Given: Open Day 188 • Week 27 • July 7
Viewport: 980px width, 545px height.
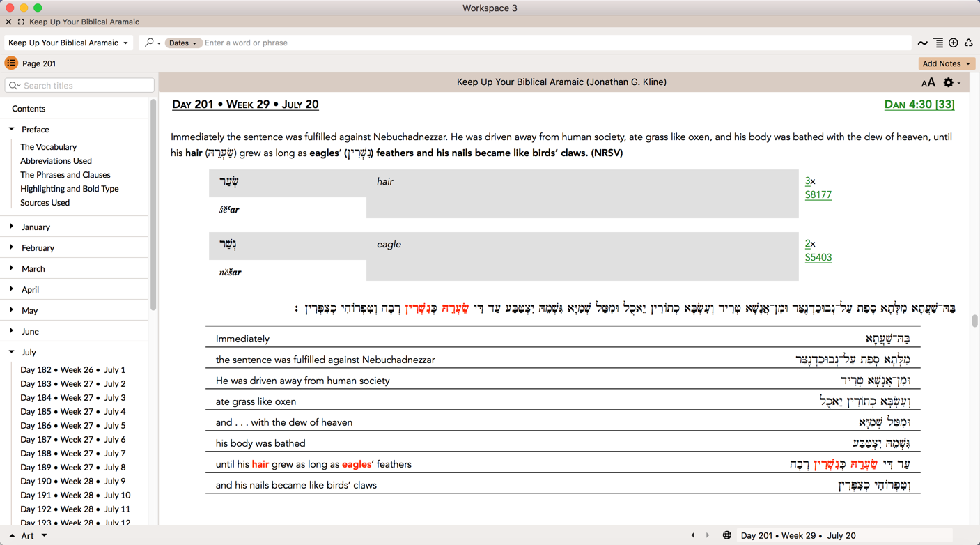Looking at the screenshot, I should 72,454.
